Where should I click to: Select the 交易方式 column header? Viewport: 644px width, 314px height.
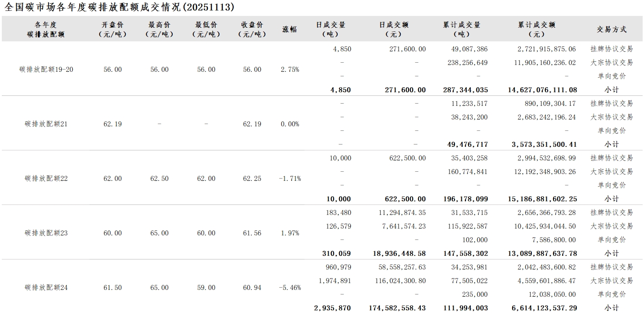pos(611,29)
